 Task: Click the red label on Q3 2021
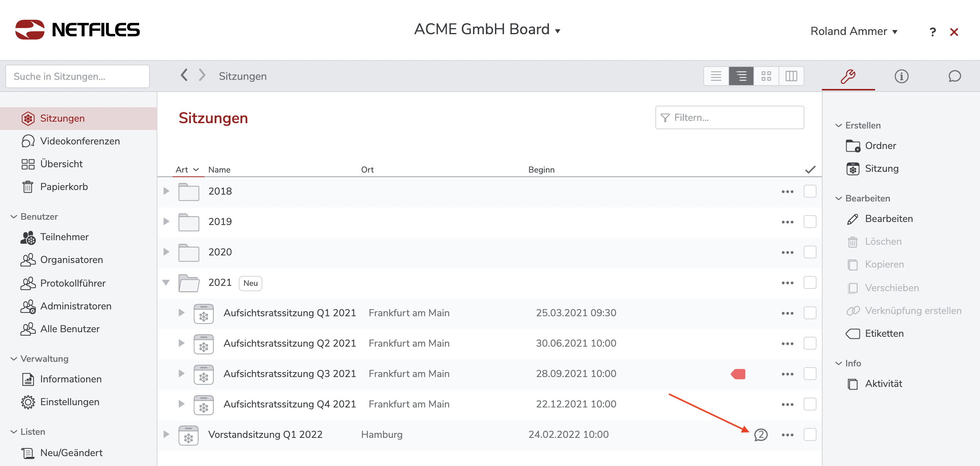(x=738, y=374)
